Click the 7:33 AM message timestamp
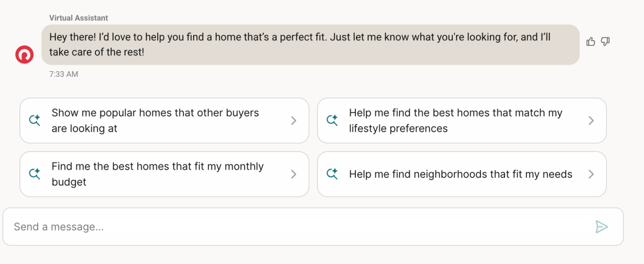This screenshot has height=264, width=644. click(x=64, y=74)
